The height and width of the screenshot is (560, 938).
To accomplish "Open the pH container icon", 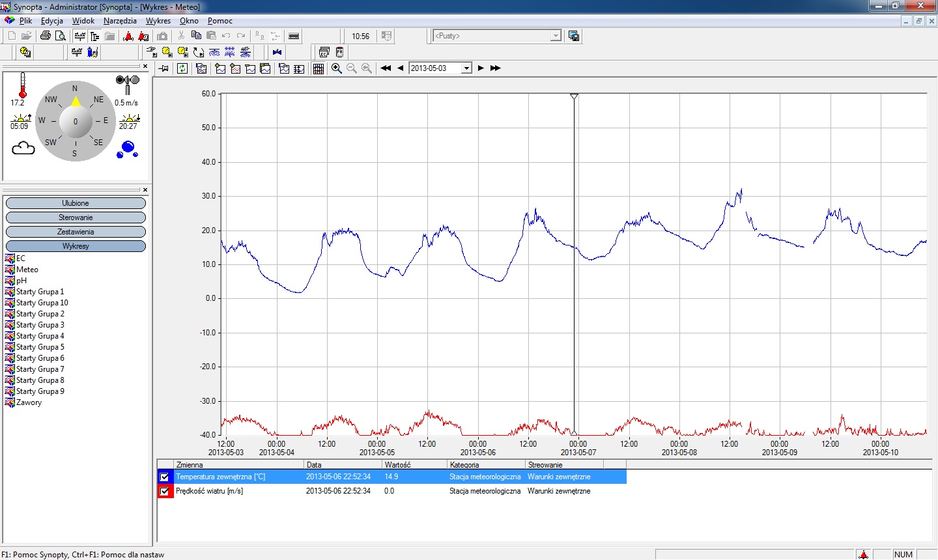I will click(339, 52).
